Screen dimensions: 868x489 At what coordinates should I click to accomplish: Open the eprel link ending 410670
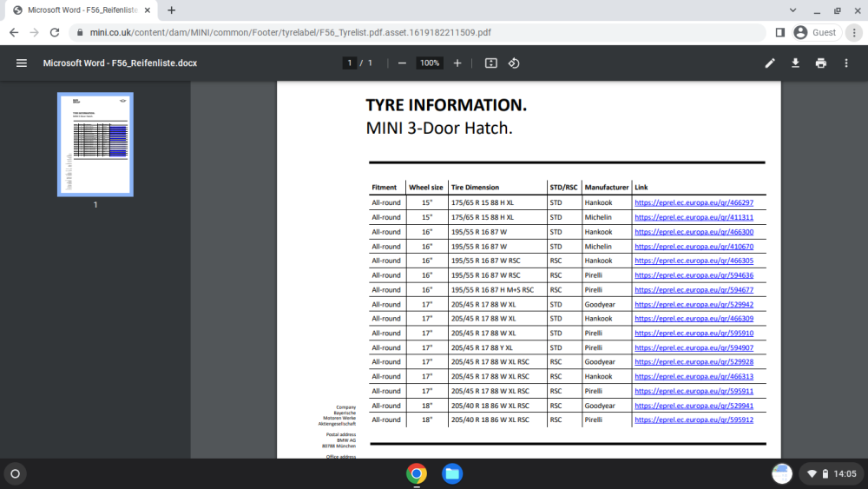point(694,247)
